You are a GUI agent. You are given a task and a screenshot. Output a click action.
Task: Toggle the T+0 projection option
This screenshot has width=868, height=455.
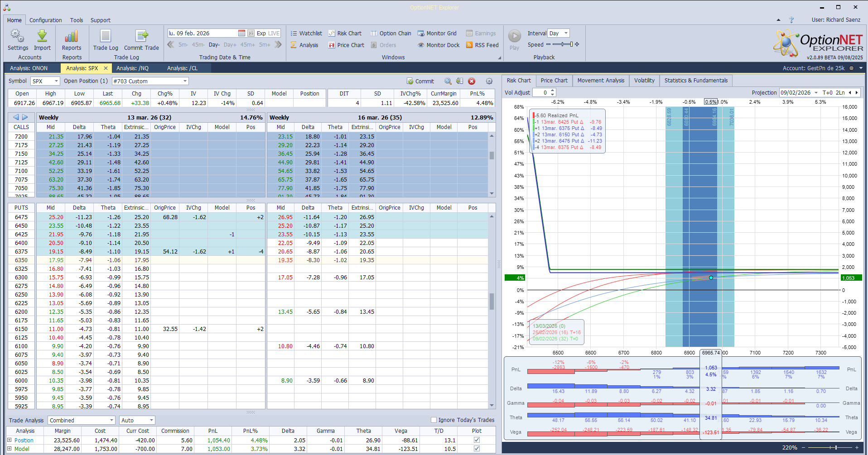point(827,92)
